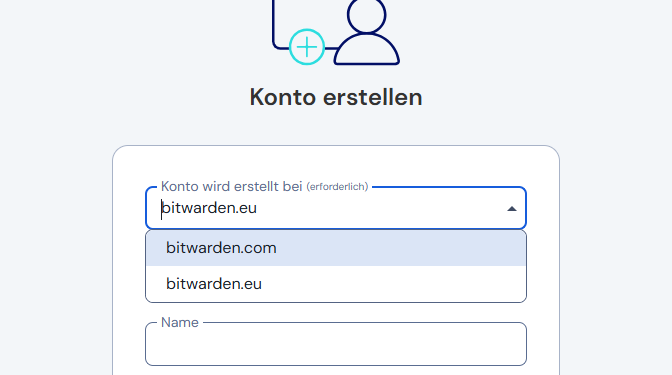
Task: Focus the Name input field
Action: [x=336, y=344]
